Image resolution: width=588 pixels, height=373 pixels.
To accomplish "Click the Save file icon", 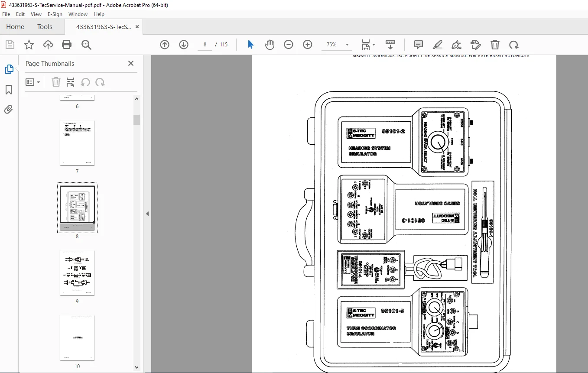I will tap(10, 45).
